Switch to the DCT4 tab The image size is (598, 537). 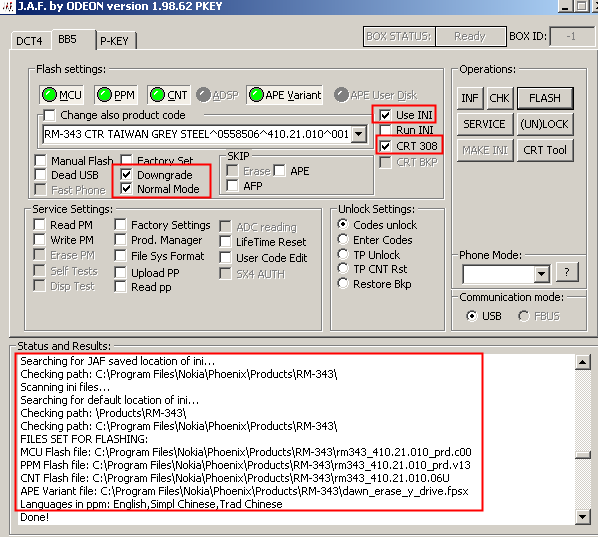click(x=30, y=41)
